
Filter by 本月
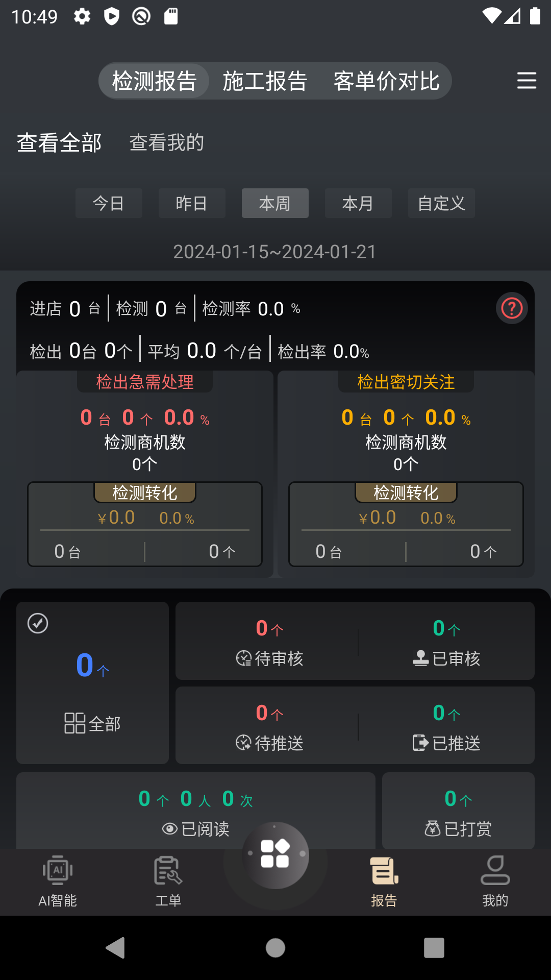click(358, 203)
